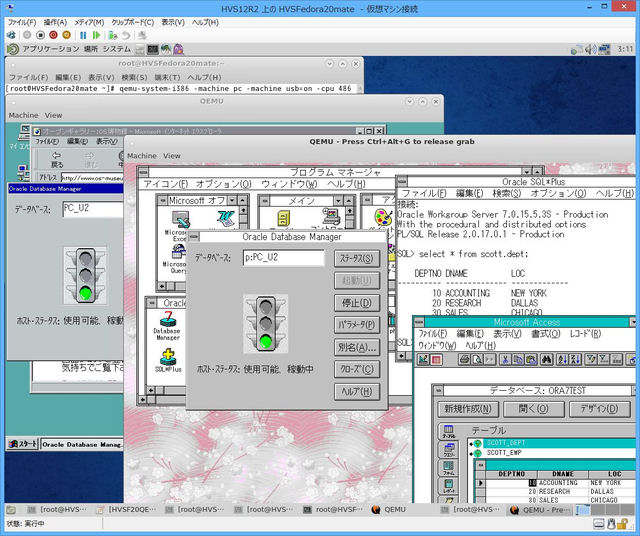This screenshot has height=536, width=640.
Task: Open the メイン group dropdown arrow in Program Manager
Action: (x=338, y=200)
